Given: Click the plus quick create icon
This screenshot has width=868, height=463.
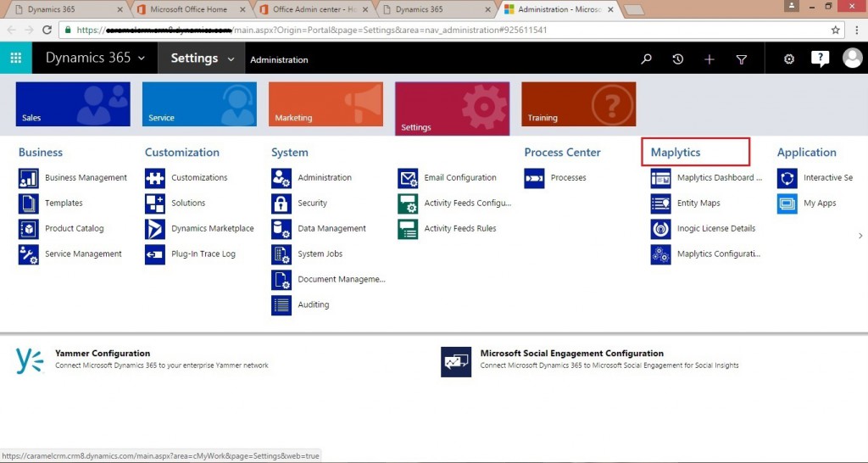Looking at the screenshot, I should (709, 59).
